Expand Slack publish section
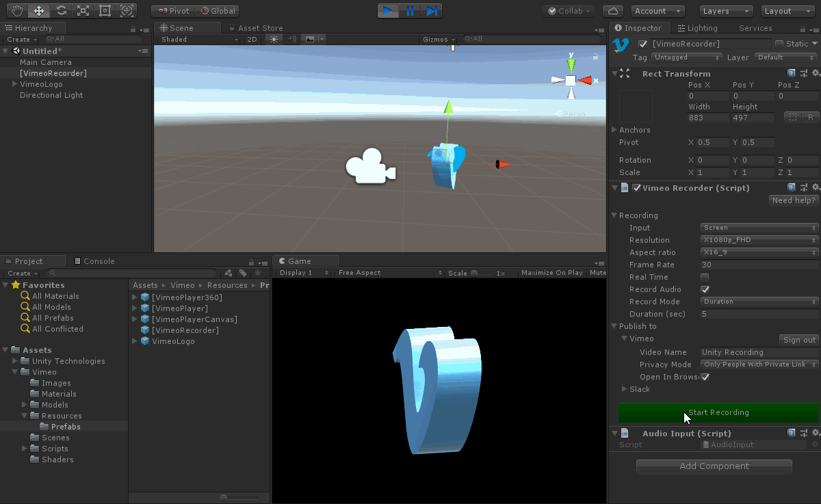The height and width of the screenshot is (504, 821). (x=624, y=389)
